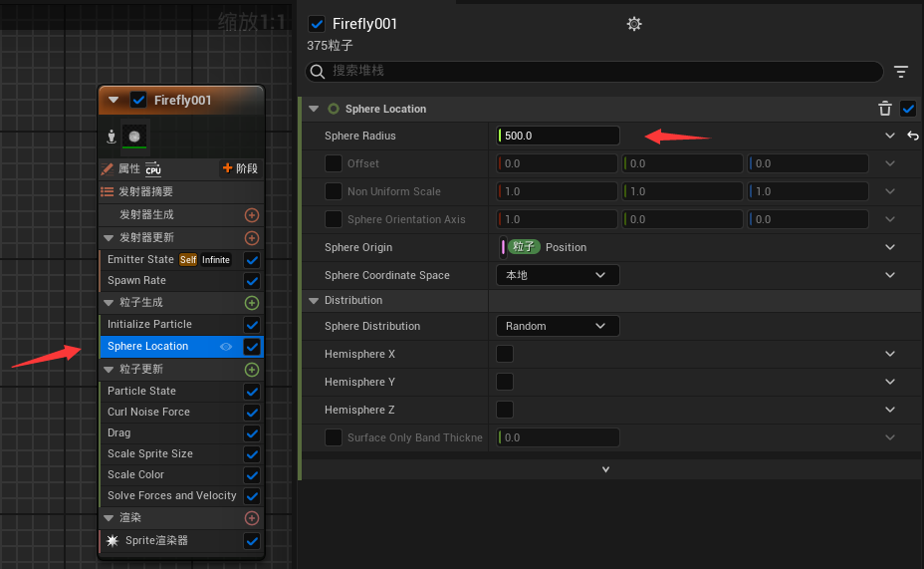Click the 粒子 Position binding in Sphere Origin
This screenshot has height=569, width=924.
548,247
